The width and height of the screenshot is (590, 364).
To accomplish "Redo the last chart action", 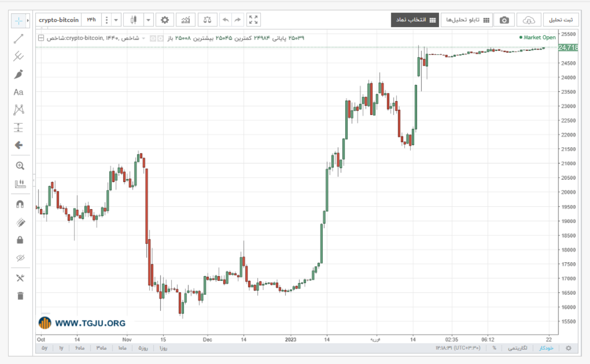I will coord(238,20).
